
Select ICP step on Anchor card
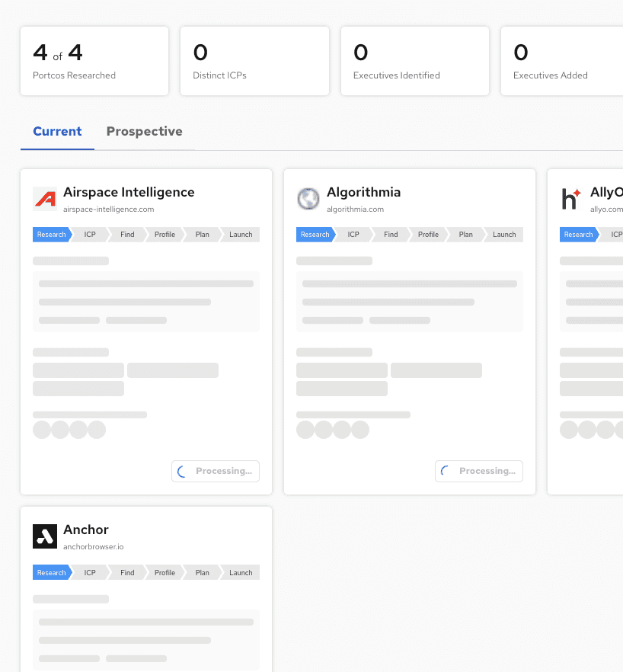pyautogui.click(x=90, y=573)
